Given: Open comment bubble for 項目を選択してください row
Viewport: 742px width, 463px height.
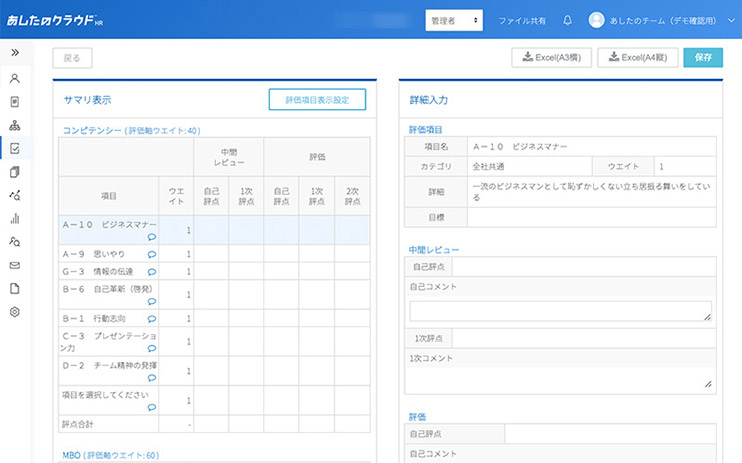Looking at the screenshot, I should point(151,407).
